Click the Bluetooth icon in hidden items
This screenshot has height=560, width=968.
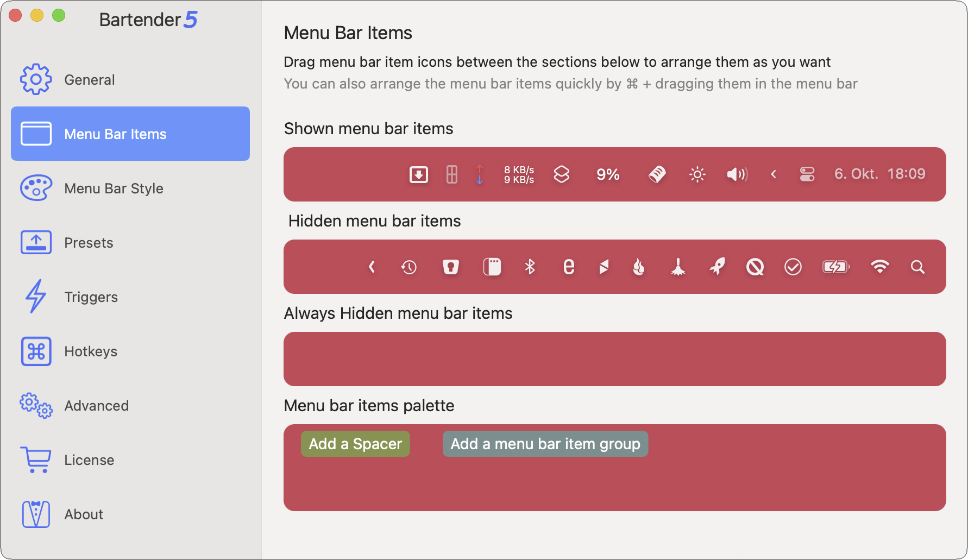530,267
